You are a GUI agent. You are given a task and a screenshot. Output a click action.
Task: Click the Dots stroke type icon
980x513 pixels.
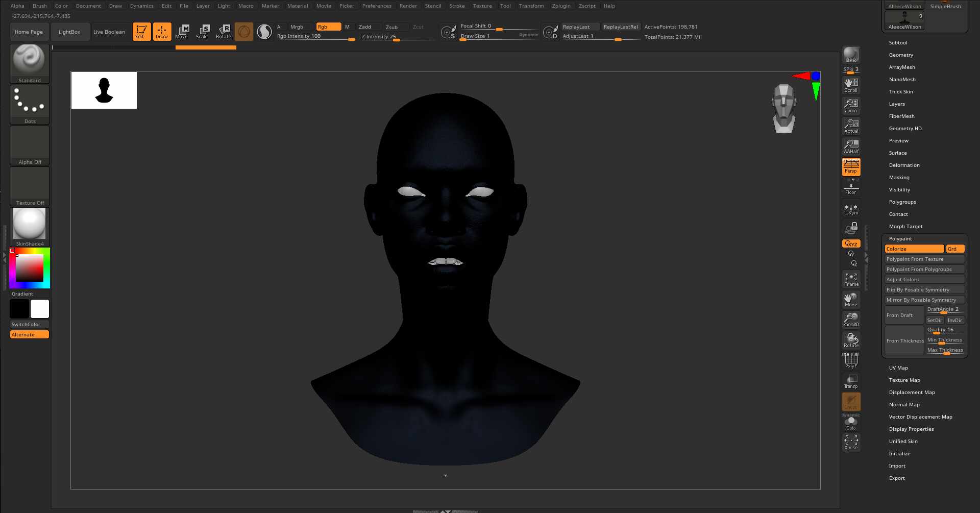[x=30, y=104]
